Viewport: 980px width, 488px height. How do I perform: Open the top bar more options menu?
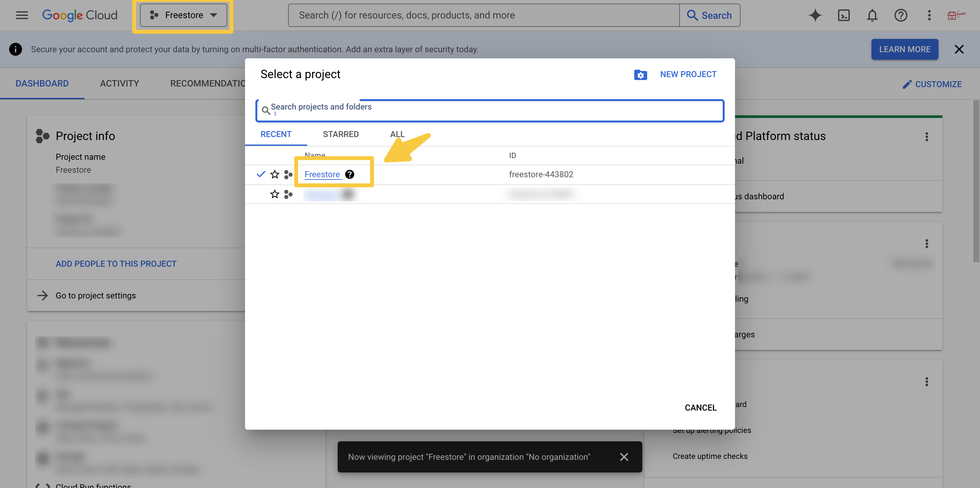click(x=929, y=15)
